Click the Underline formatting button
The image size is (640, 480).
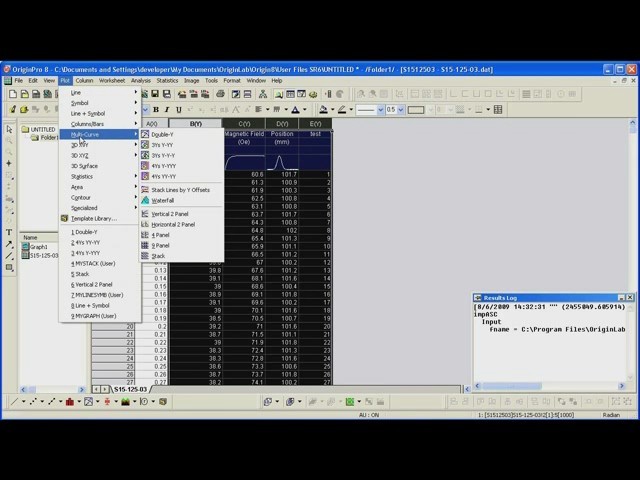pyautogui.click(x=178, y=110)
